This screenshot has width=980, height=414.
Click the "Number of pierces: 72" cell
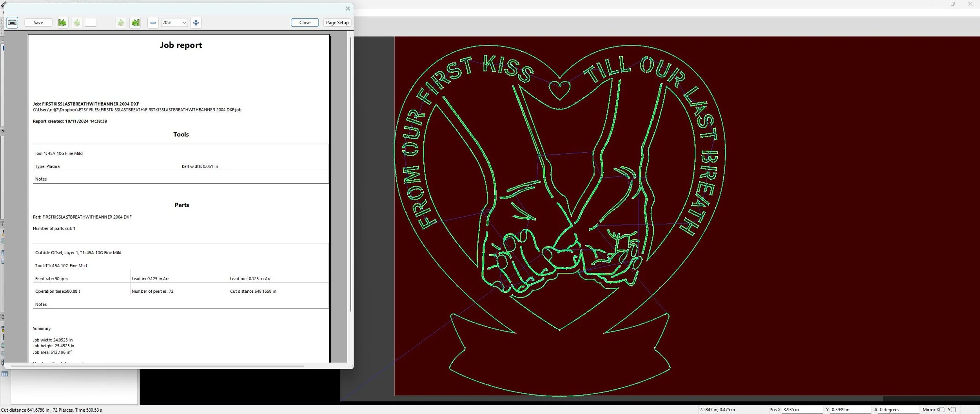point(152,292)
